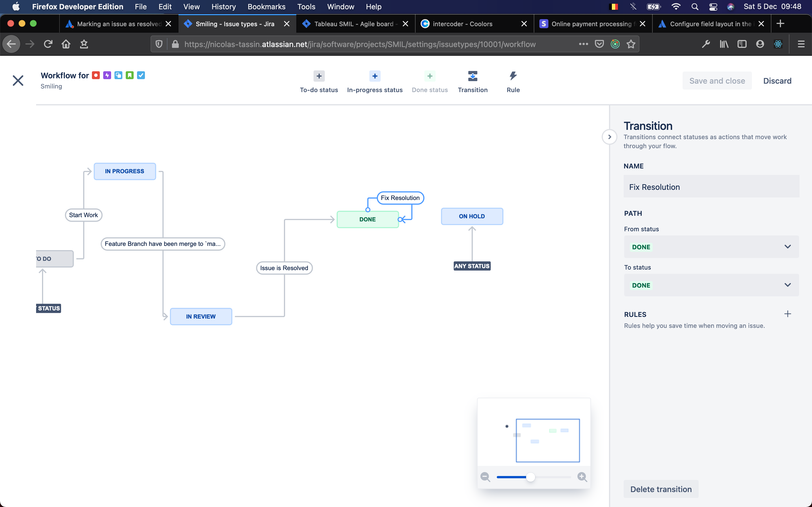Open the From status dropdown

(x=711, y=247)
